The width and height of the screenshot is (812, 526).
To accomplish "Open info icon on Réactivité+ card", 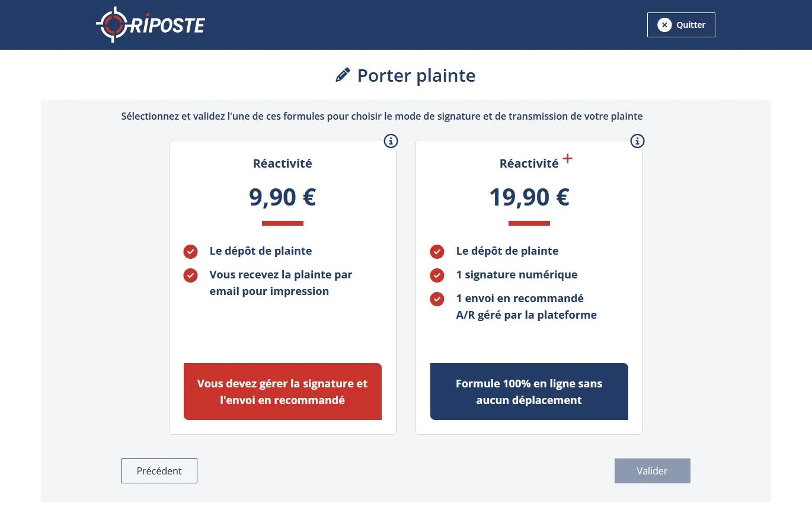I will [637, 141].
